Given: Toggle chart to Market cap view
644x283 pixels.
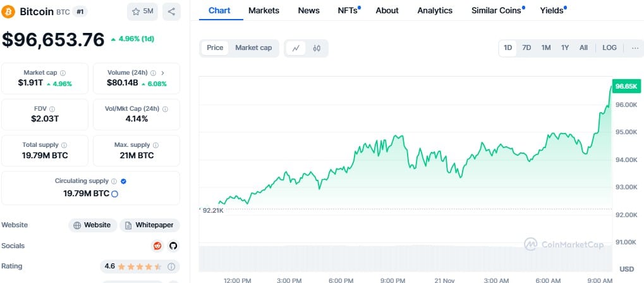Looking at the screenshot, I should point(253,47).
